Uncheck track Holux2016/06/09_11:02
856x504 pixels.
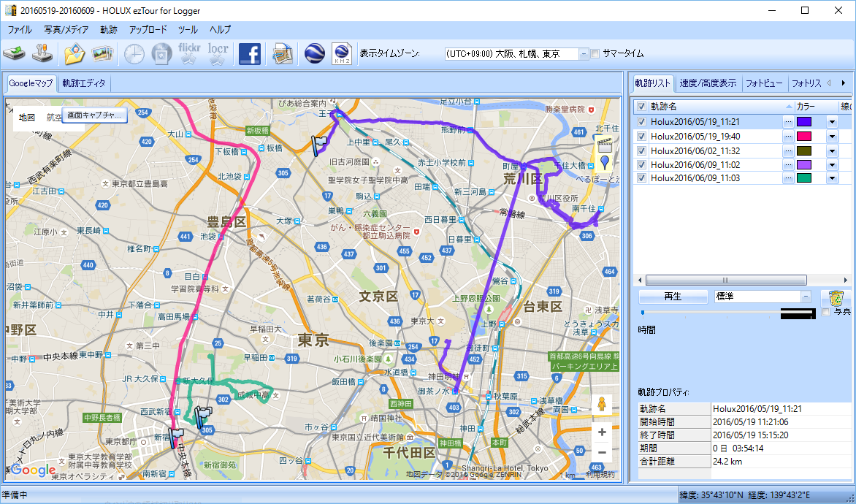click(641, 164)
